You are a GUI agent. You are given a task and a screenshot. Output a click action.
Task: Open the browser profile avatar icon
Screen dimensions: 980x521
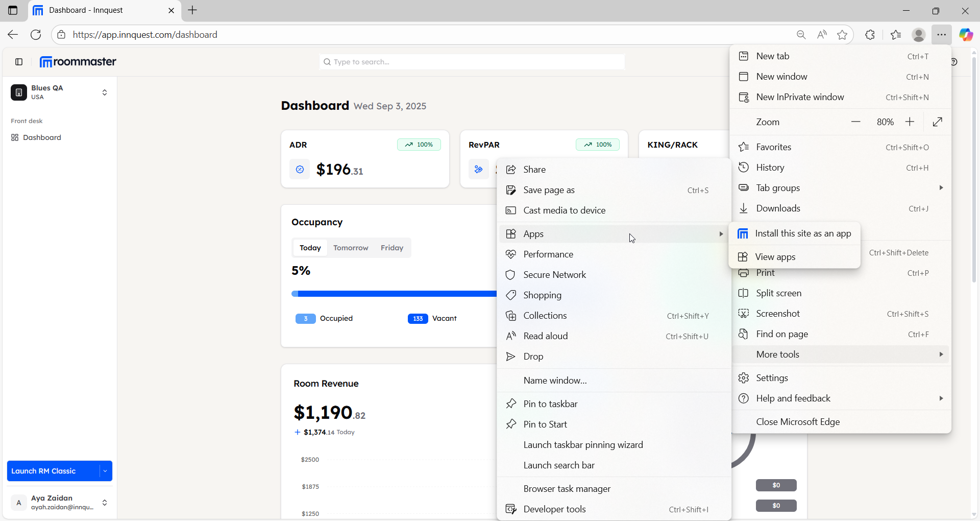pyautogui.click(x=918, y=35)
